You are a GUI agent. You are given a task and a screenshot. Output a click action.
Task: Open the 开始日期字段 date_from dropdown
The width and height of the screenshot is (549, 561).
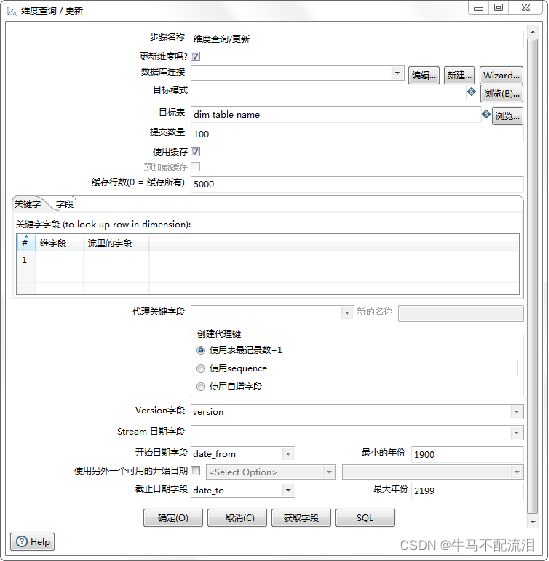click(x=288, y=454)
